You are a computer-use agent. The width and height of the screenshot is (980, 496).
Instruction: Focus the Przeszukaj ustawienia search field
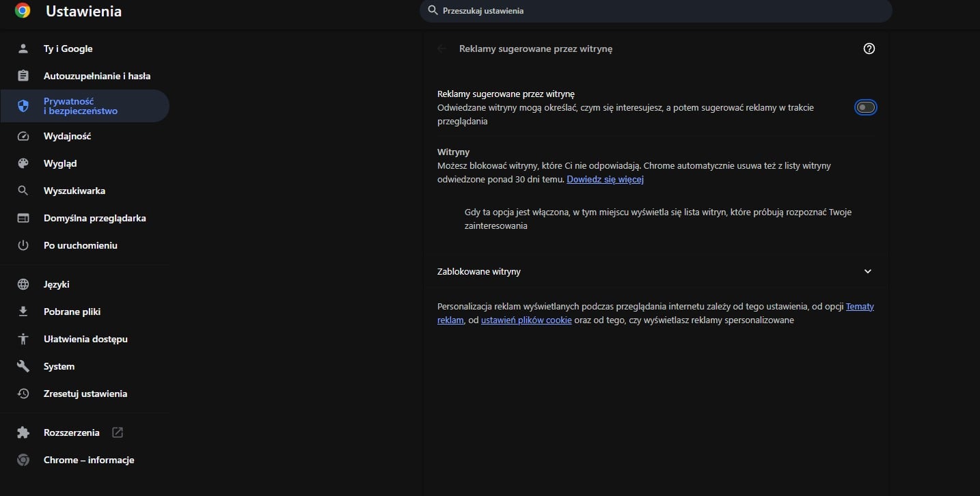pos(656,11)
